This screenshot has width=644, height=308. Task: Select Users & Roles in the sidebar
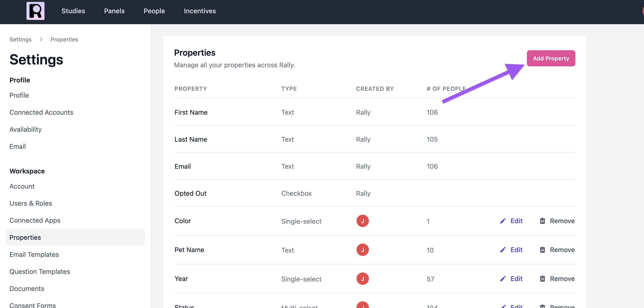[x=31, y=203]
